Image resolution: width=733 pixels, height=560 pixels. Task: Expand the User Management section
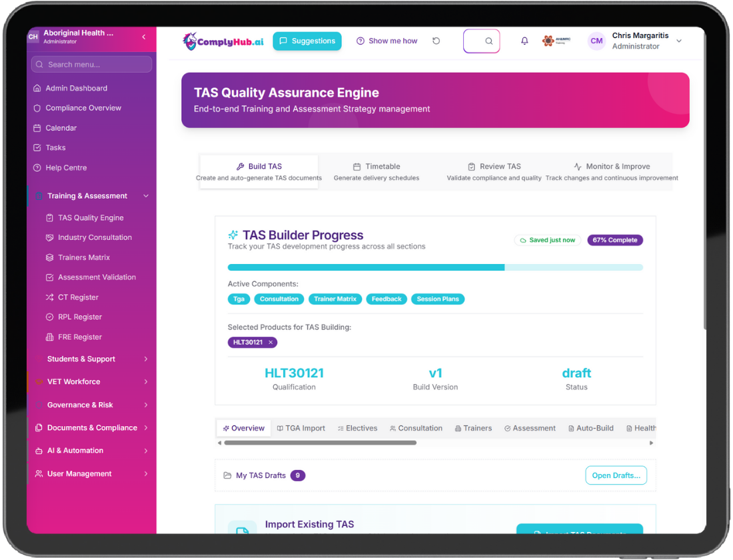point(146,473)
